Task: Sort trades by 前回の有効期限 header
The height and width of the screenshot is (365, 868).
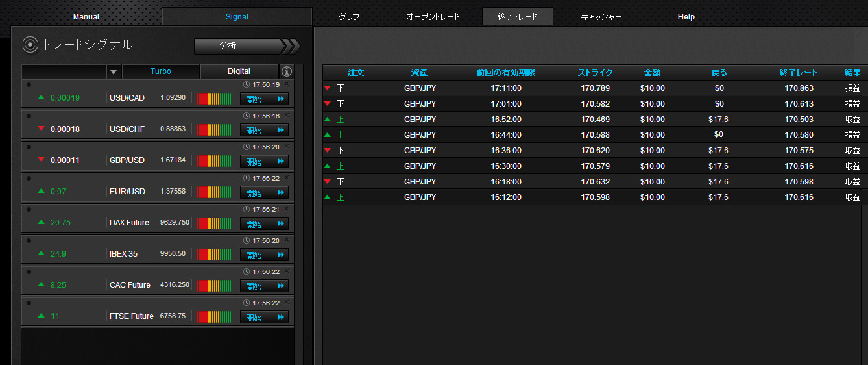Action: coord(505,73)
